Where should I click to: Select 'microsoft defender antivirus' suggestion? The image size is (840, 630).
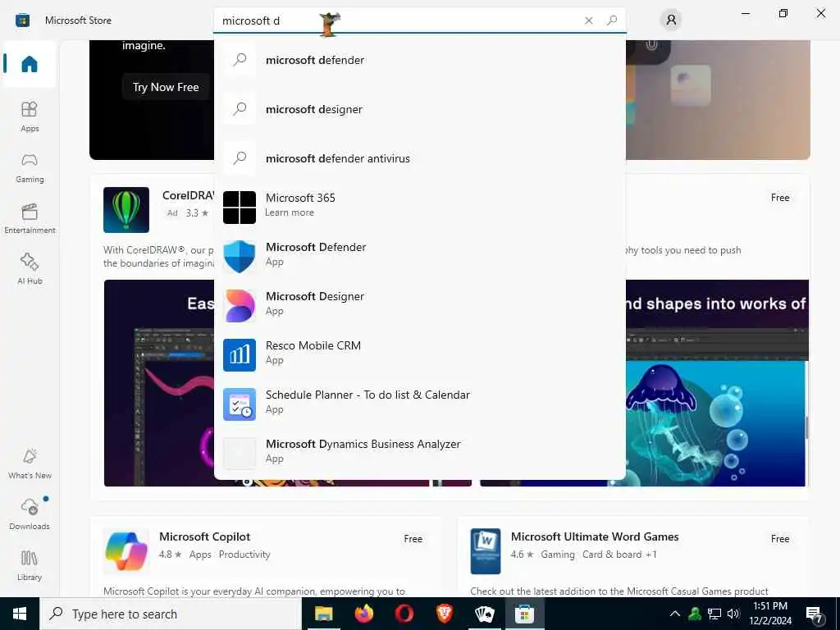pyautogui.click(x=419, y=158)
